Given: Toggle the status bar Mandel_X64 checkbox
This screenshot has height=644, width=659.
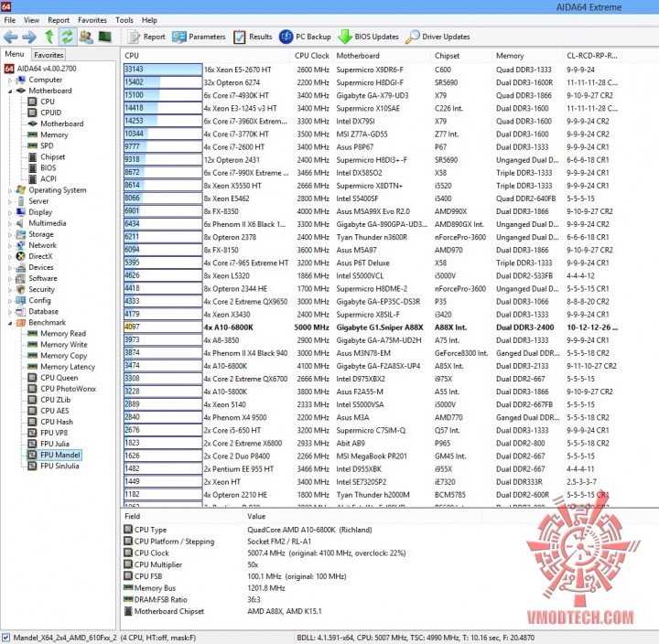Looking at the screenshot, I should pos(5,638).
